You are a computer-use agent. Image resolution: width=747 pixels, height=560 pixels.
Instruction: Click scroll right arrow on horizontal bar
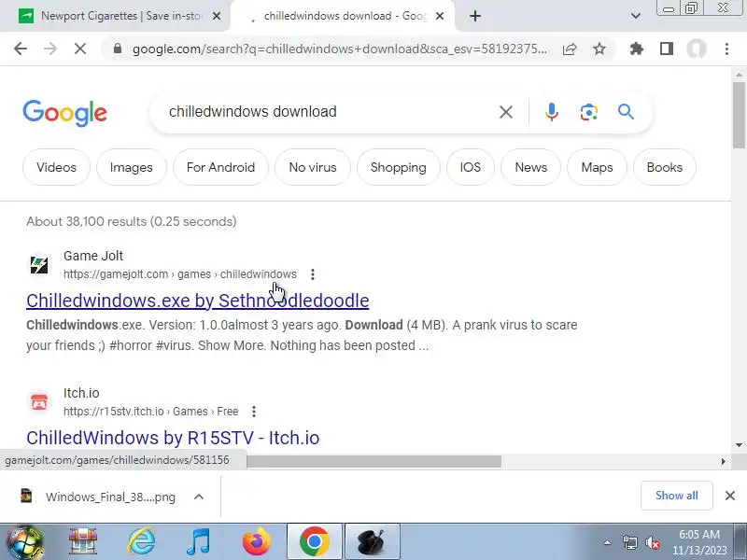click(x=723, y=461)
